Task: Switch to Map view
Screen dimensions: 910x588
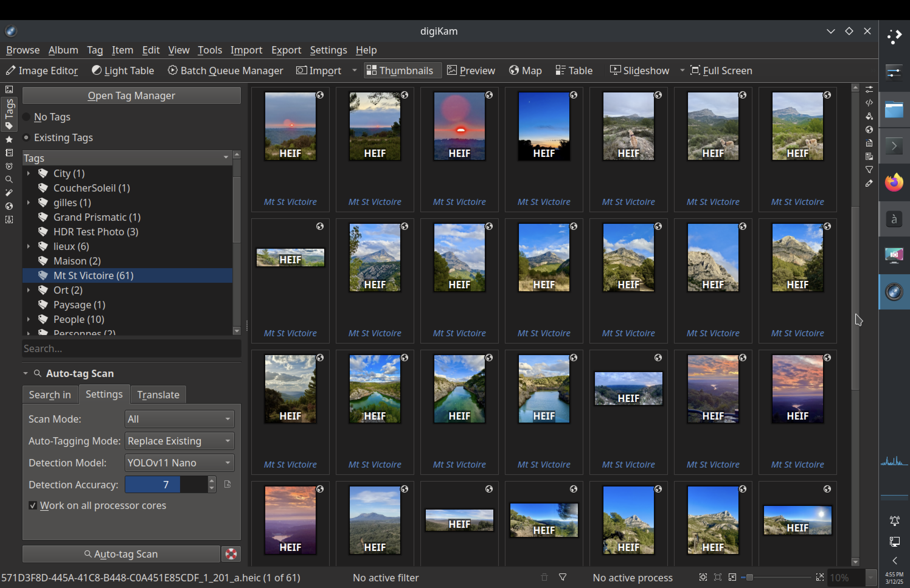Action: (x=526, y=71)
